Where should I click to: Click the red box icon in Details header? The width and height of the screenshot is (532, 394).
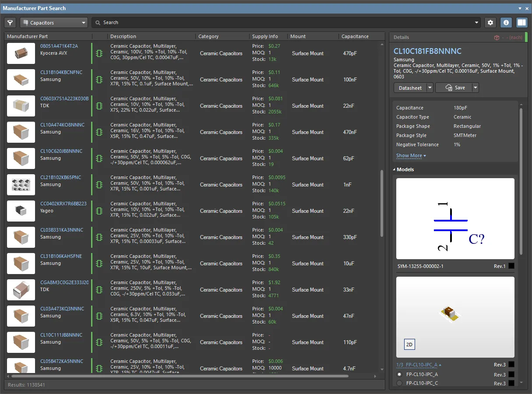pyautogui.click(x=497, y=38)
